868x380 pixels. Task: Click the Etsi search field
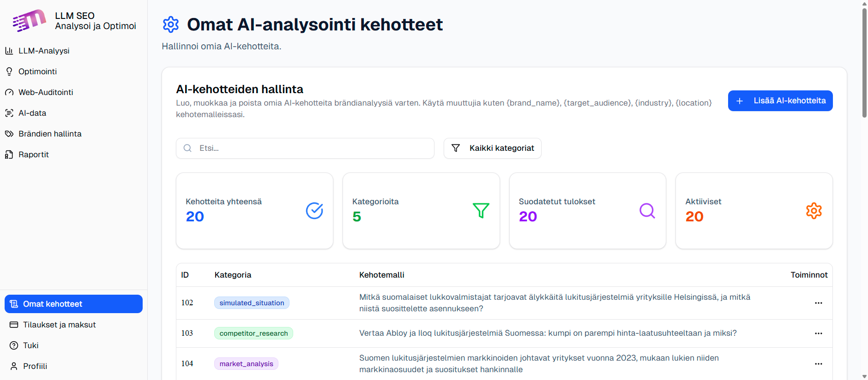click(305, 148)
